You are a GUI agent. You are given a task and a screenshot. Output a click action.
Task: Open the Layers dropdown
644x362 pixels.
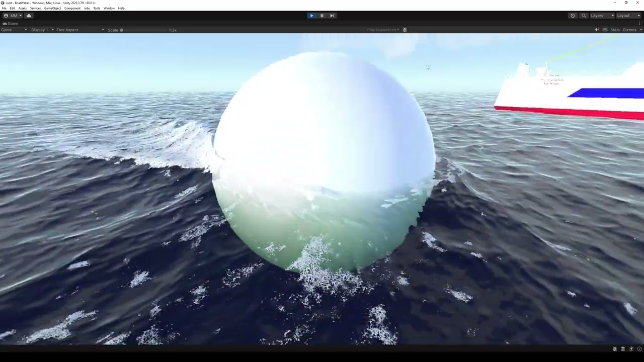point(602,16)
